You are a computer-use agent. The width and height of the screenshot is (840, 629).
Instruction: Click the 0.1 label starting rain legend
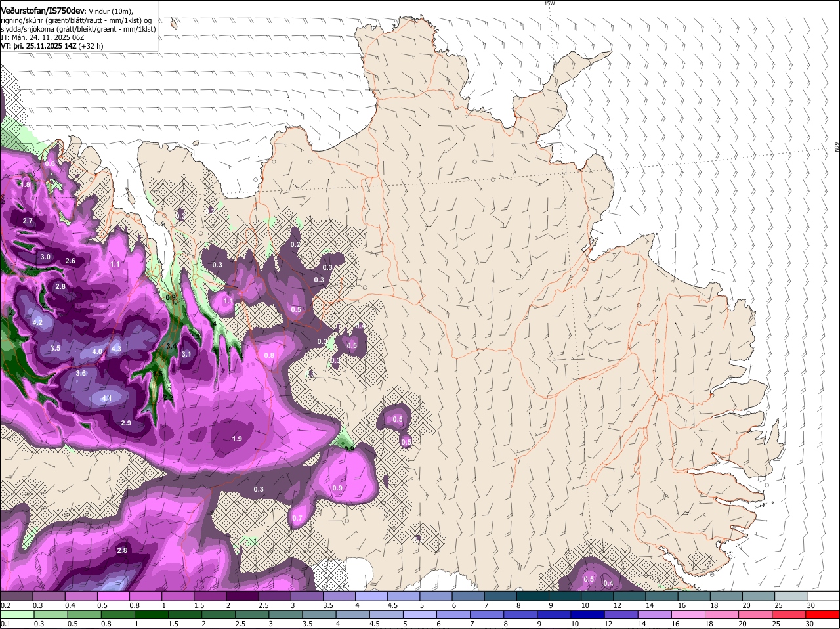[5, 624]
